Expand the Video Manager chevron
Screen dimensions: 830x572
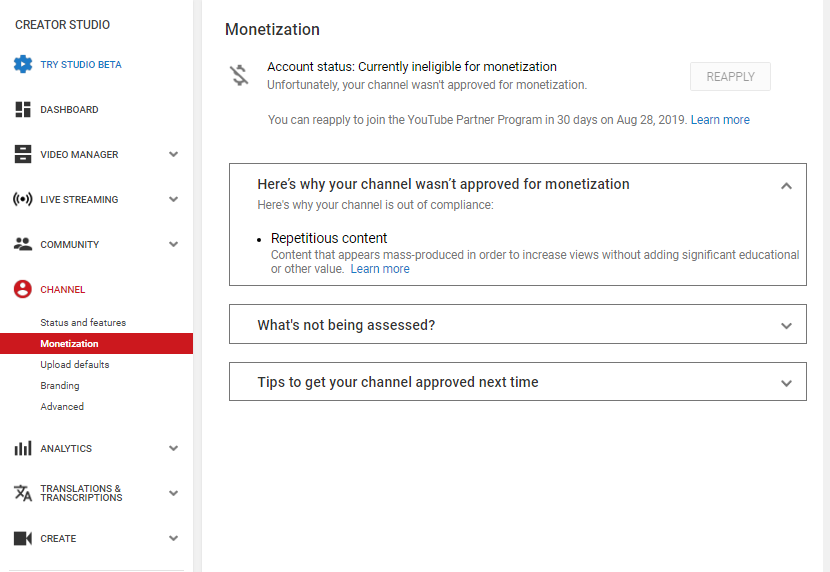[174, 155]
